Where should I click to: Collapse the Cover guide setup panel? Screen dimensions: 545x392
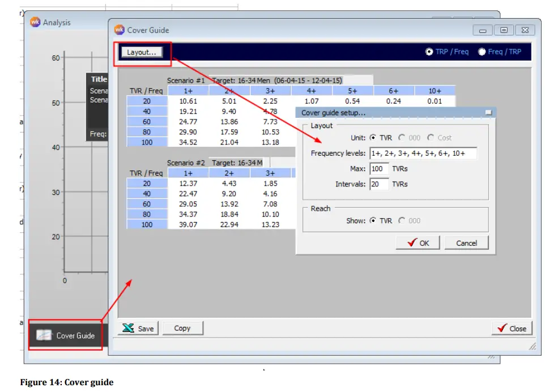[488, 112]
